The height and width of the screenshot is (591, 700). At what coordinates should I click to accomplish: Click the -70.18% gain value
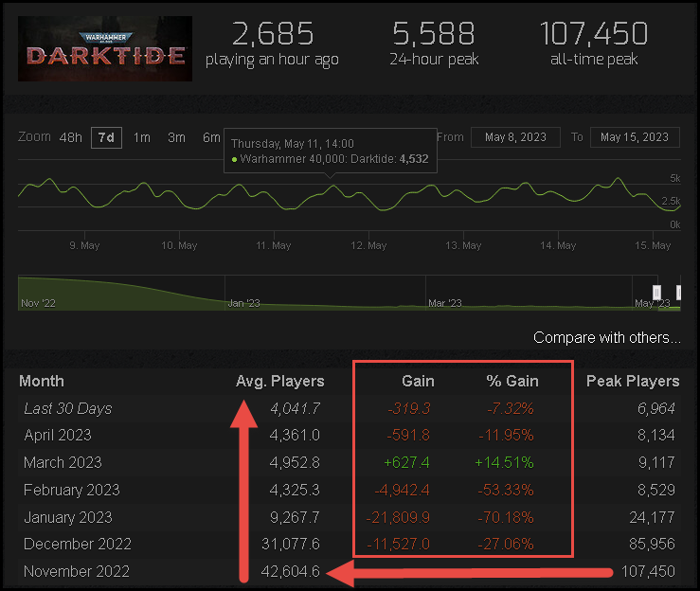click(506, 517)
